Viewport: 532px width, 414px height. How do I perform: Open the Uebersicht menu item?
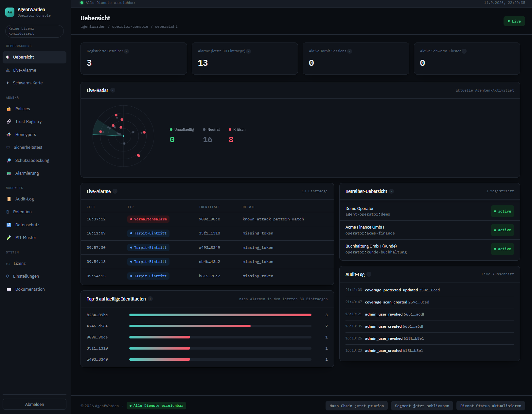click(x=34, y=57)
